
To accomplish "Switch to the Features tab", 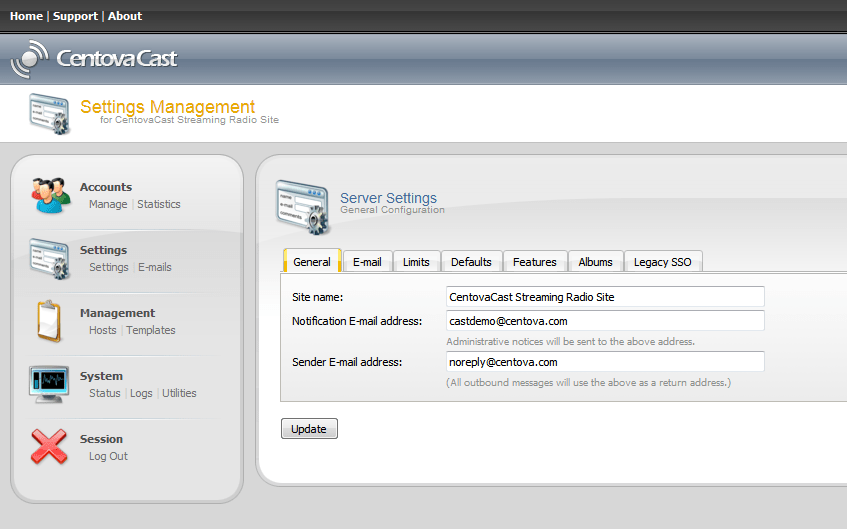I will pos(535,262).
